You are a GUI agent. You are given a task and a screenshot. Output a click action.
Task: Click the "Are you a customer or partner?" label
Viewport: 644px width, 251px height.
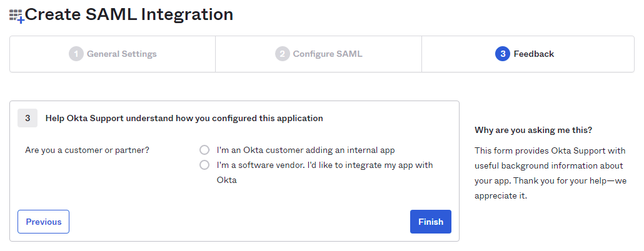tap(87, 150)
